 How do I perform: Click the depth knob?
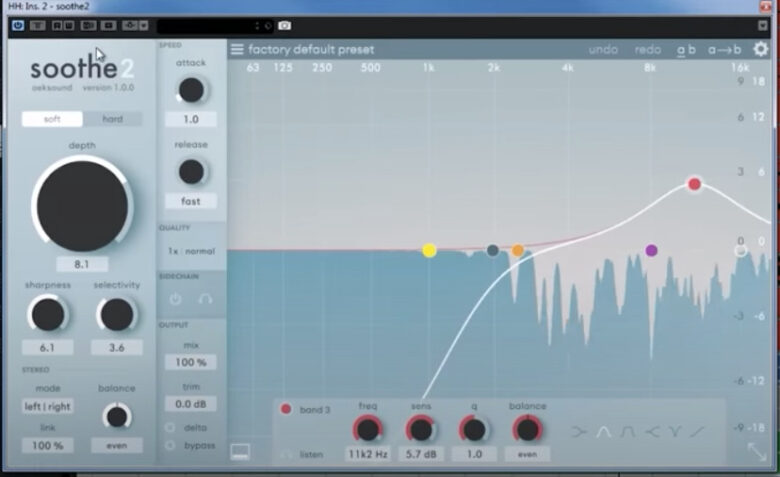82,205
